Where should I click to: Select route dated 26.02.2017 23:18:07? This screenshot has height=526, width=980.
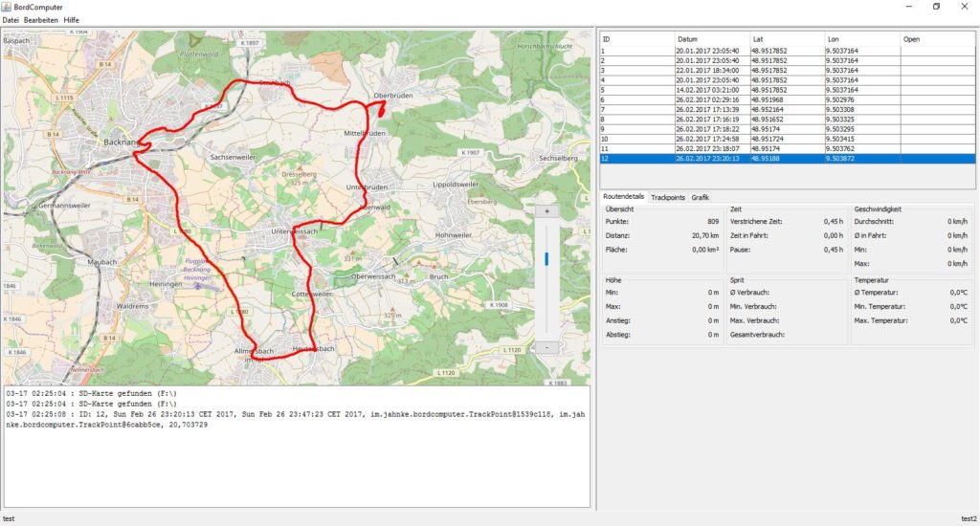tap(787, 148)
